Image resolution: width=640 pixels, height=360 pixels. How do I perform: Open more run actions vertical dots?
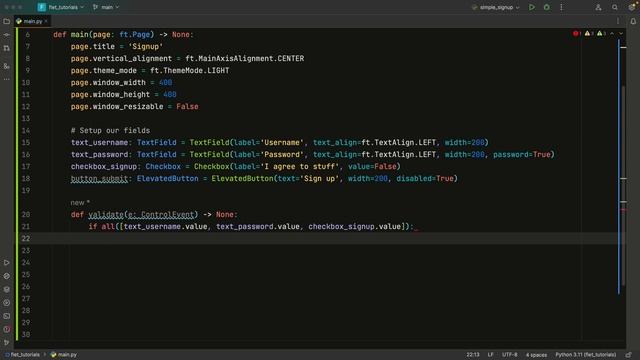point(561,7)
